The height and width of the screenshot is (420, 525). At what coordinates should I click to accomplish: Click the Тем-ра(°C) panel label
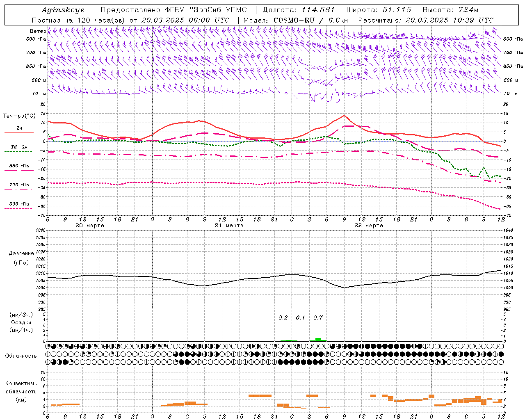point(19,116)
